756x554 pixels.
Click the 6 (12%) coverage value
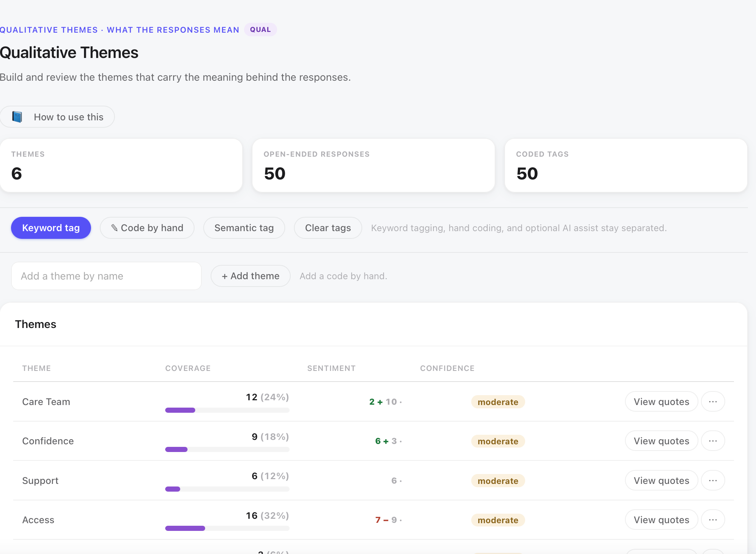pyautogui.click(x=270, y=476)
